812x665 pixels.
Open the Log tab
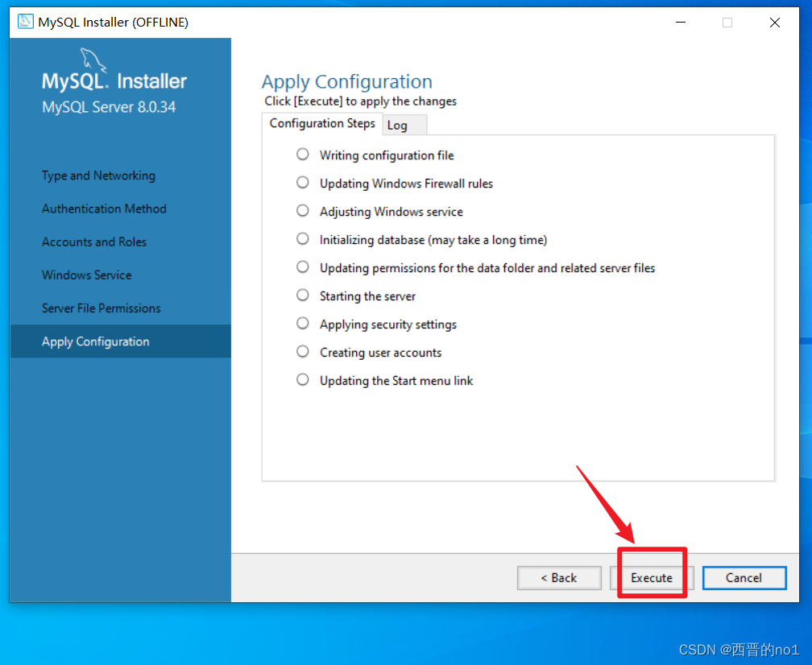(x=404, y=126)
